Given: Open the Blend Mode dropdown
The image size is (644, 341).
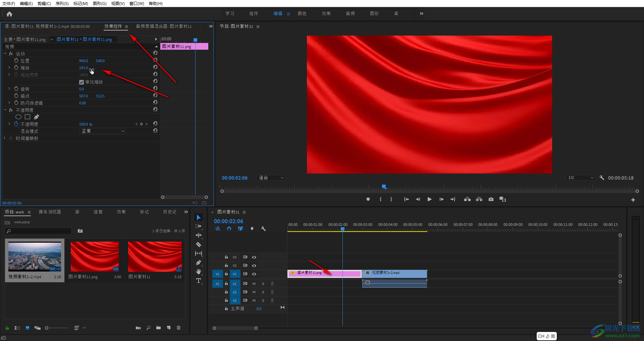Looking at the screenshot, I should [103, 131].
